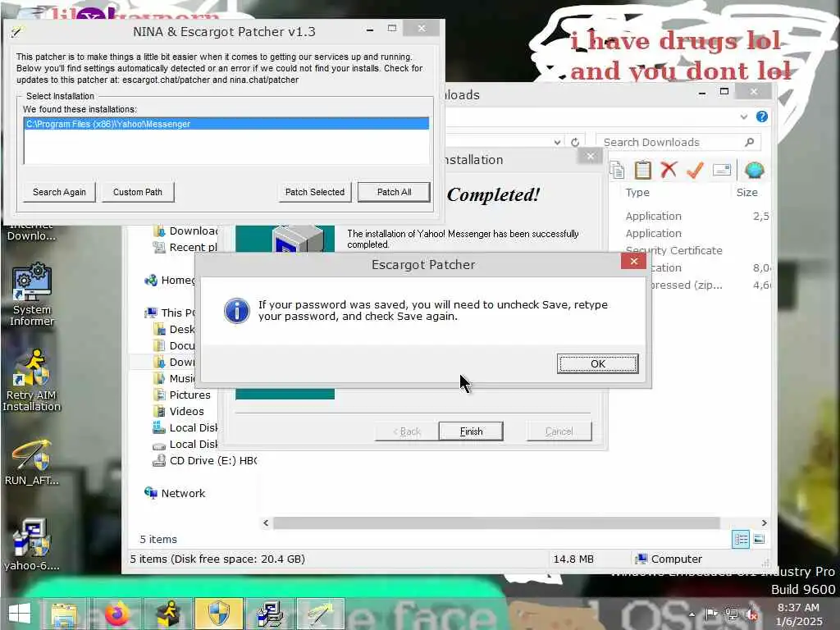
Task: Sort by the Type column header
Action: coord(637,192)
